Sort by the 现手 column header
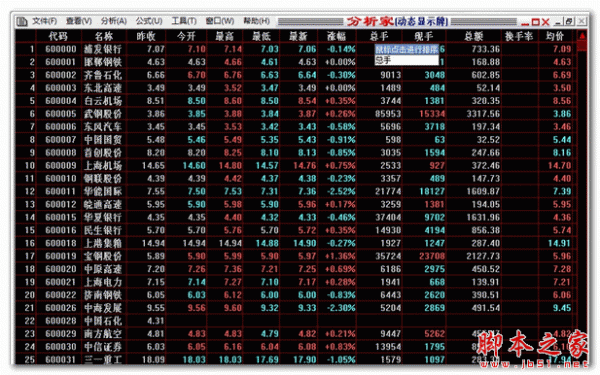 click(424, 36)
